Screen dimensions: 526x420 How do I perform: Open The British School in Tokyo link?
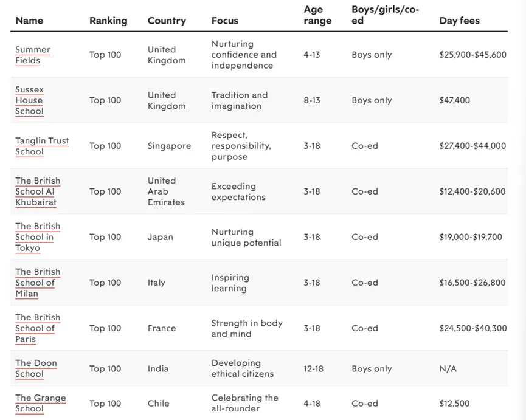pos(38,237)
